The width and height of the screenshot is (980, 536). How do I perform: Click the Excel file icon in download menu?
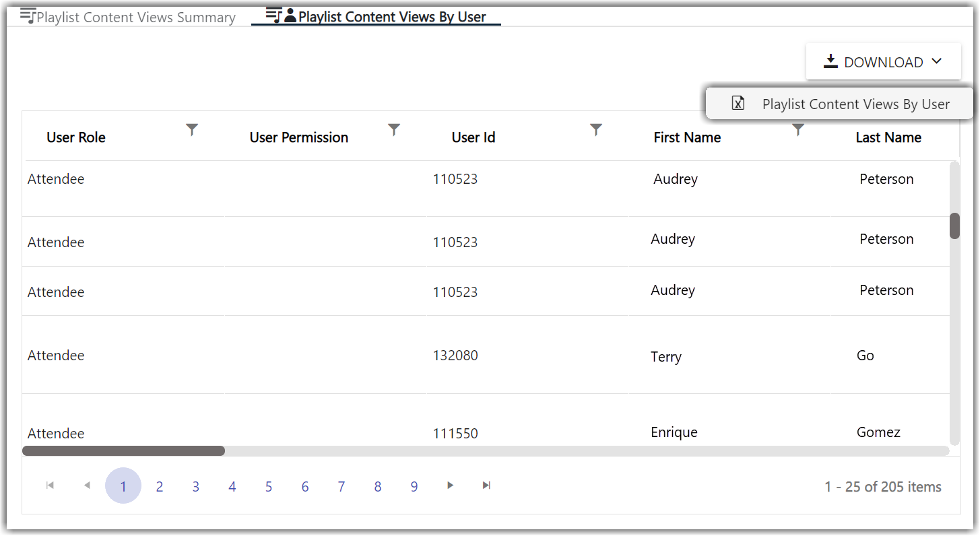click(738, 104)
